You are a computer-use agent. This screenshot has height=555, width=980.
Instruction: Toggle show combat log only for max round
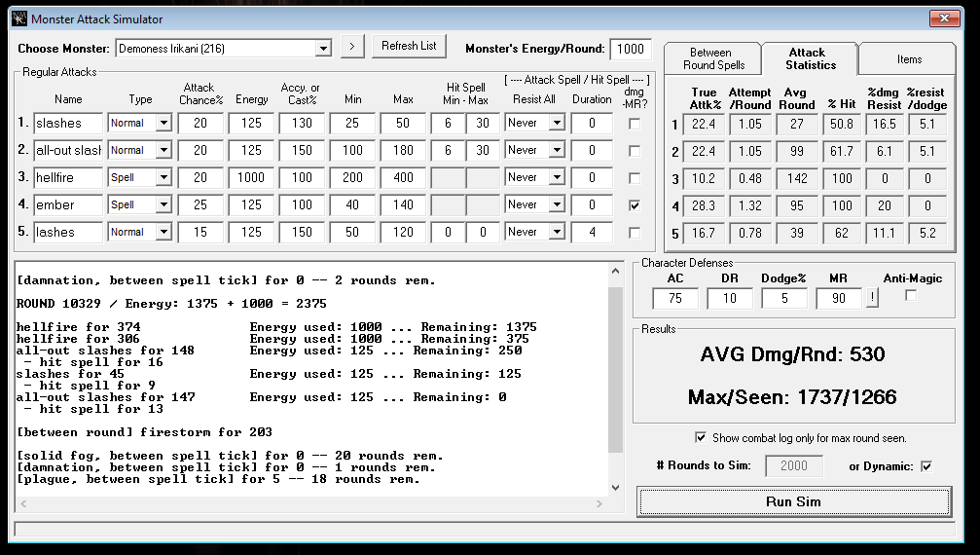702,437
